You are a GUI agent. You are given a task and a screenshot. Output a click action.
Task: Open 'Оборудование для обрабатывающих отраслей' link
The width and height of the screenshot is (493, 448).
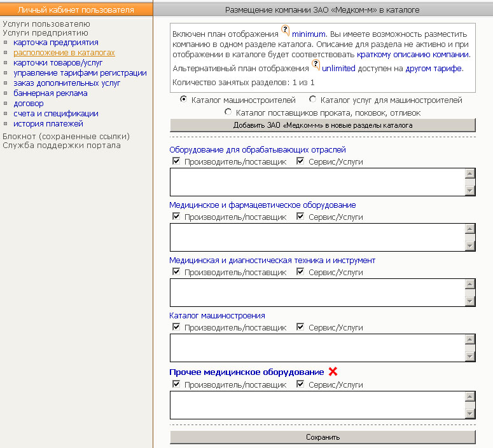258,149
